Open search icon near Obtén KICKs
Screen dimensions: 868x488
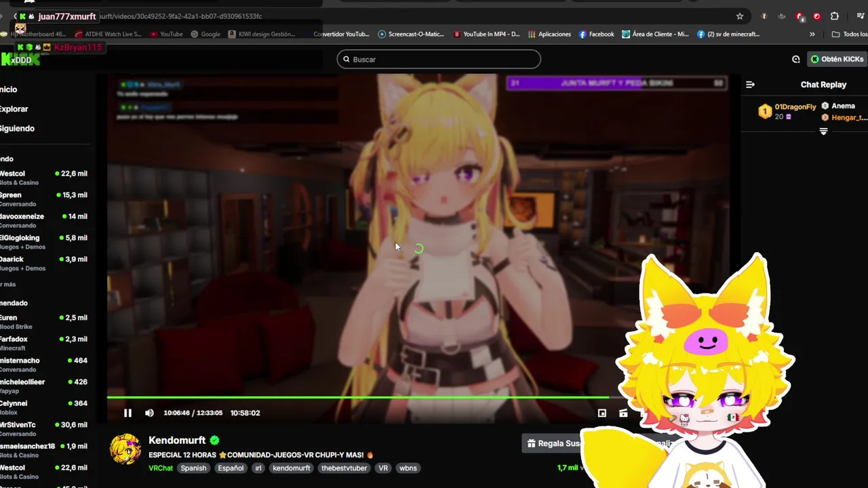coord(796,59)
